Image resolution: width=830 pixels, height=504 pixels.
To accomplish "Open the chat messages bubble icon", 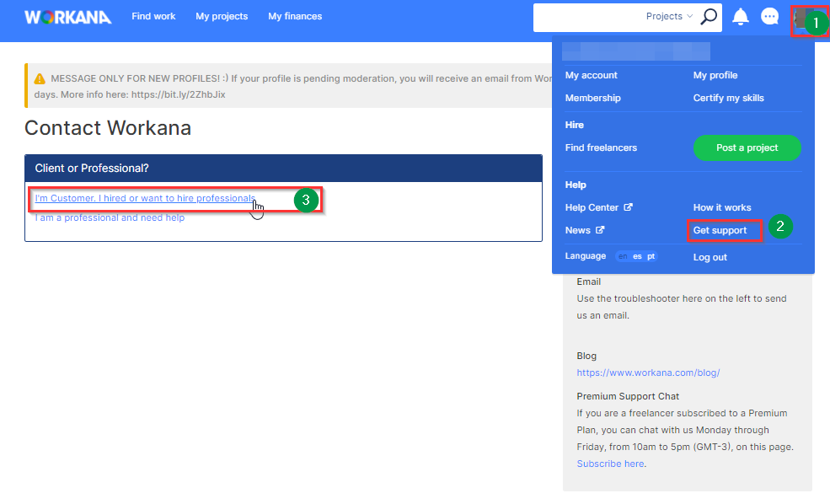I will point(769,16).
